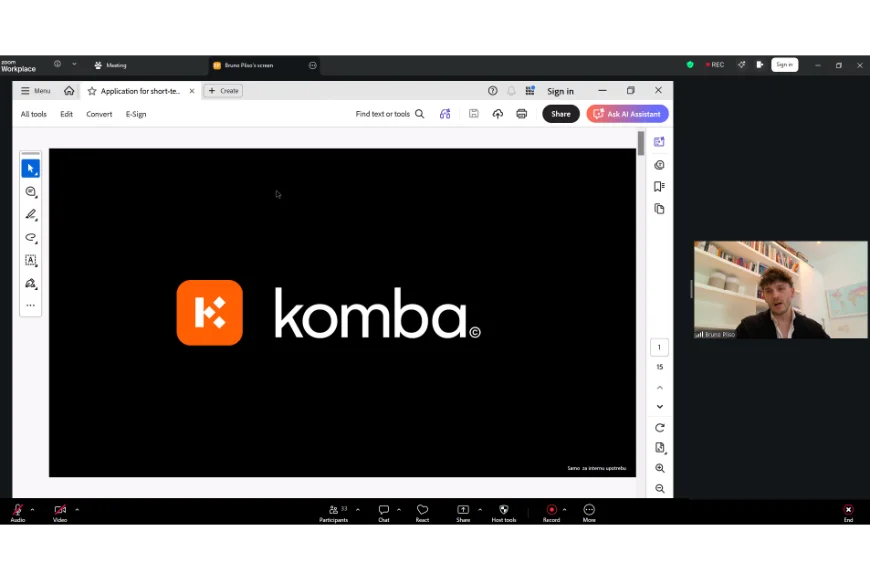Print the PDF document
The width and height of the screenshot is (870, 580).
521,113
